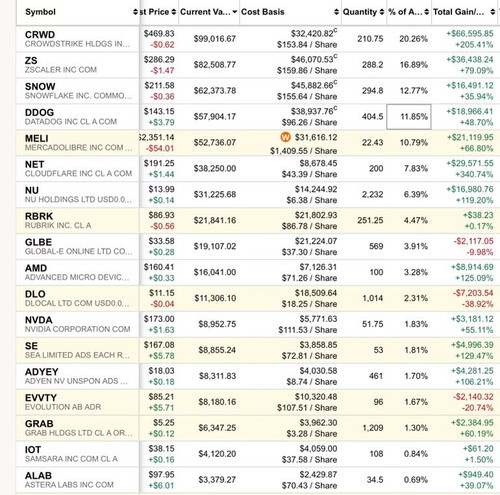Click GRAB quantity 1,209
500x495 pixels.
click(x=373, y=428)
